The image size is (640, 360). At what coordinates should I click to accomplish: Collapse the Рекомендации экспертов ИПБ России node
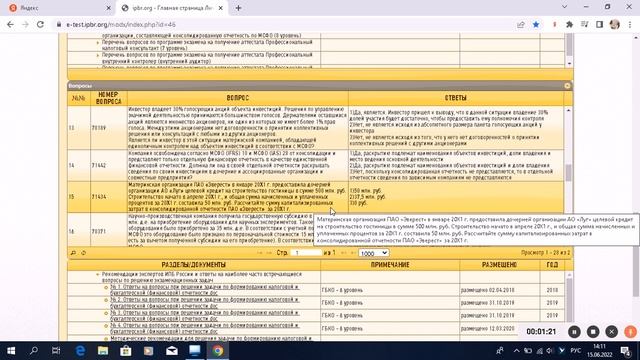pyautogui.click(x=98, y=275)
